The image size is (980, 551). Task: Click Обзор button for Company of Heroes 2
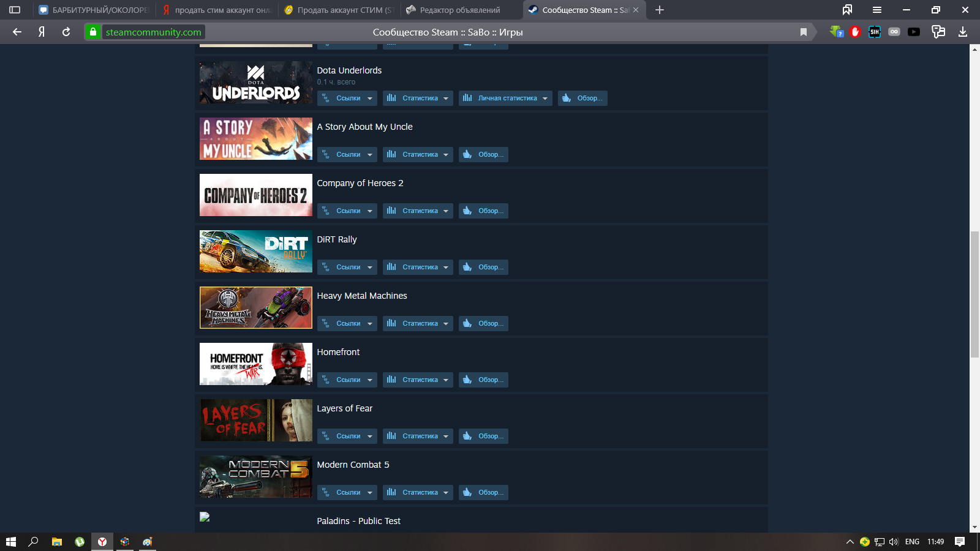pos(483,211)
